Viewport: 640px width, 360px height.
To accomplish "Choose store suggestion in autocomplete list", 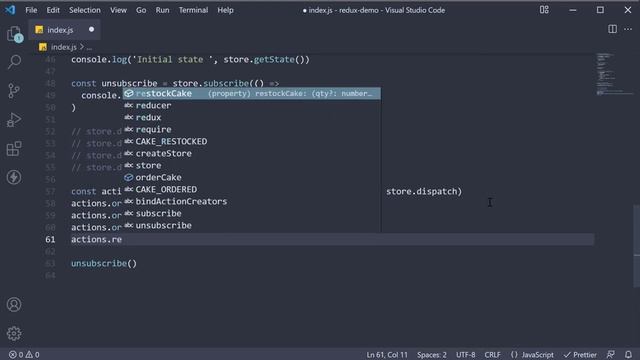I will tap(252, 165).
